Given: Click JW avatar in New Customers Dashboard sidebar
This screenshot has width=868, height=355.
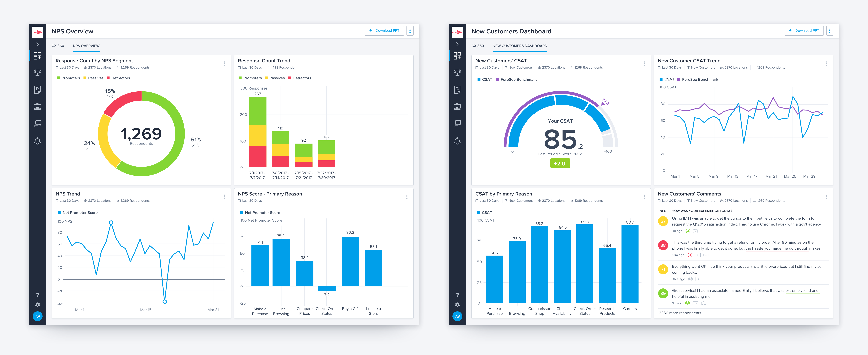Looking at the screenshot, I should 457,317.
